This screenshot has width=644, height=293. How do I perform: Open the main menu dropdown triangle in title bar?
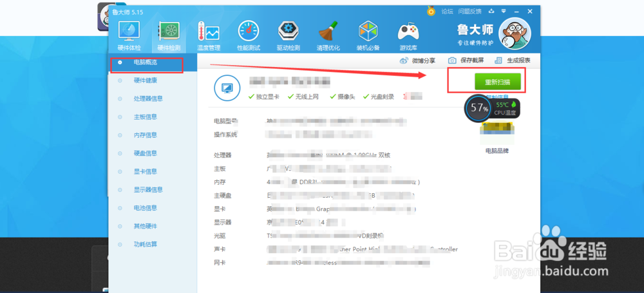[504, 11]
